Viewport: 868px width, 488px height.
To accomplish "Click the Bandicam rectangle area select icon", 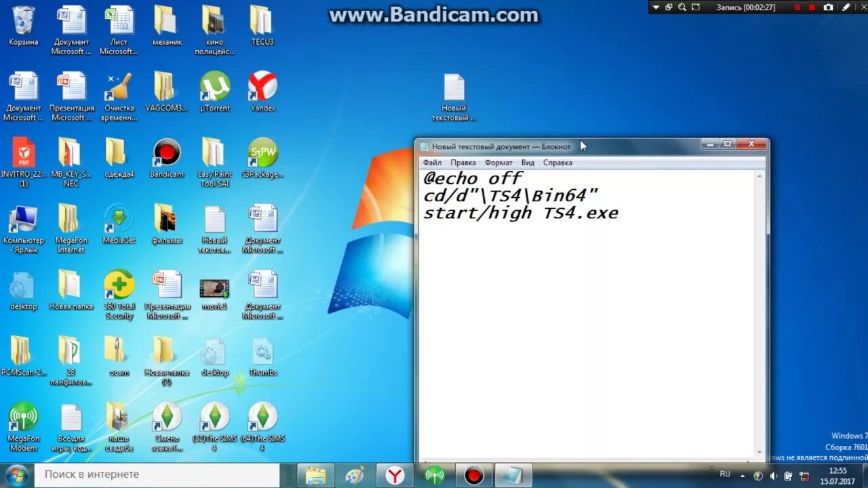I will 696,7.
